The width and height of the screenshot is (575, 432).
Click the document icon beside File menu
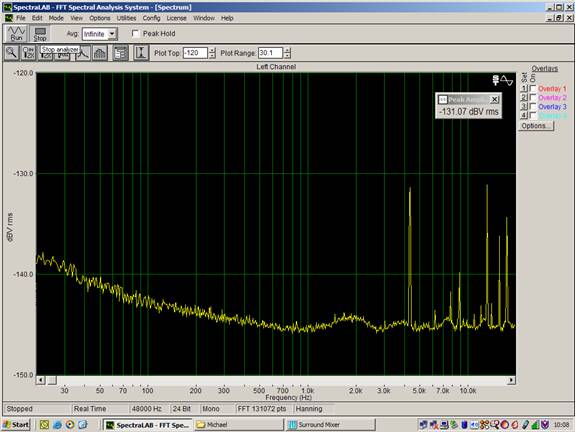(x=8, y=18)
